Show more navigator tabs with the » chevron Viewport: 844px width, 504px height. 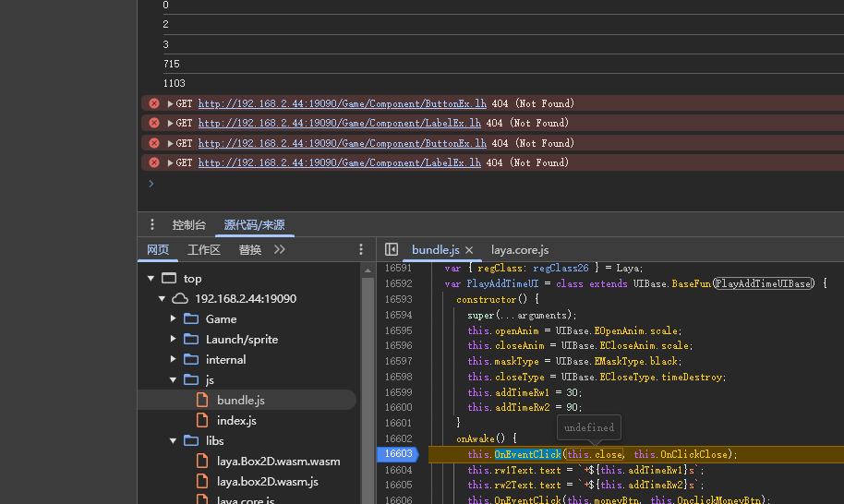tap(280, 250)
